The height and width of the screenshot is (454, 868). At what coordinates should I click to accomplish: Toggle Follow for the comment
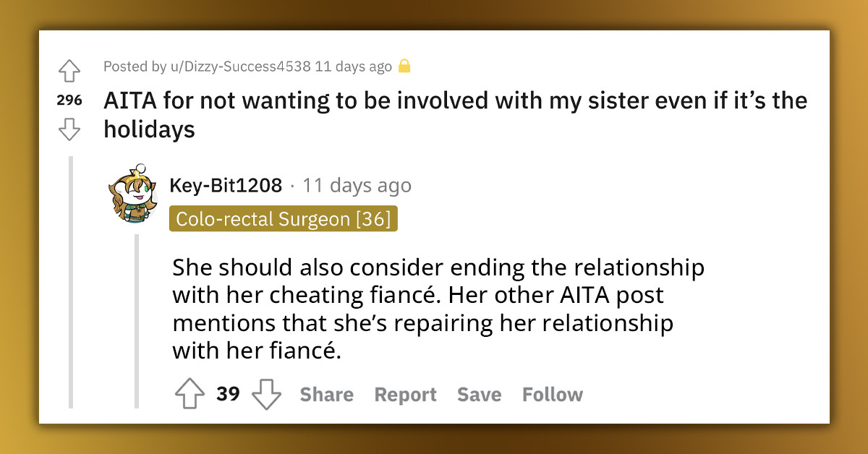(x=552, y=395)
